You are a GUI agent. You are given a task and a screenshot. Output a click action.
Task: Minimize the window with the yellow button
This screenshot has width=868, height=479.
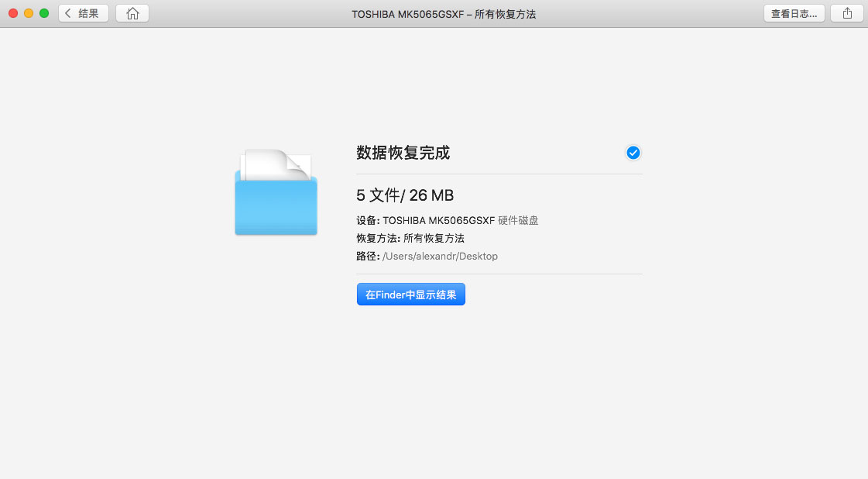tap(29, 12)
